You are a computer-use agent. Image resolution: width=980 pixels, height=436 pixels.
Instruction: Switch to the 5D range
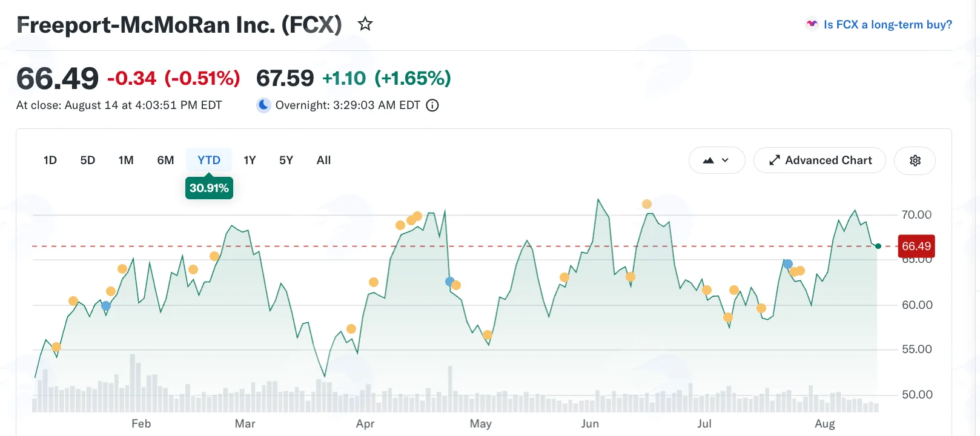(88, 160)
